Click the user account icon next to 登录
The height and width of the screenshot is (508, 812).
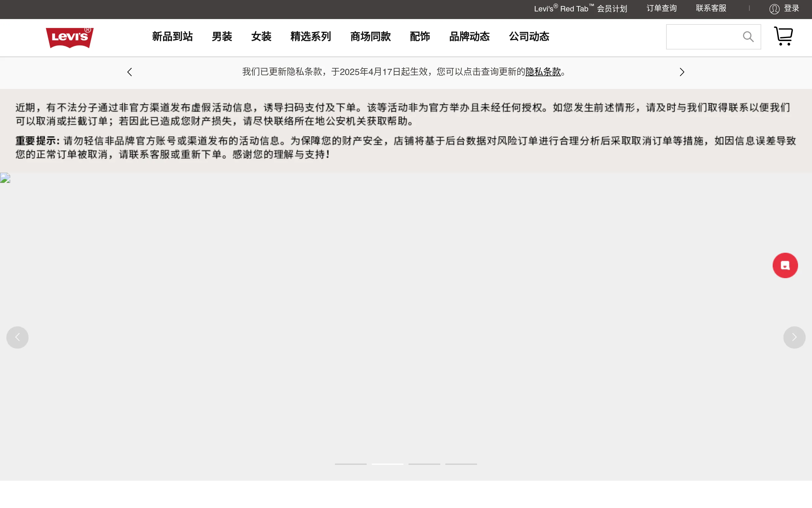tap(774, 9)
